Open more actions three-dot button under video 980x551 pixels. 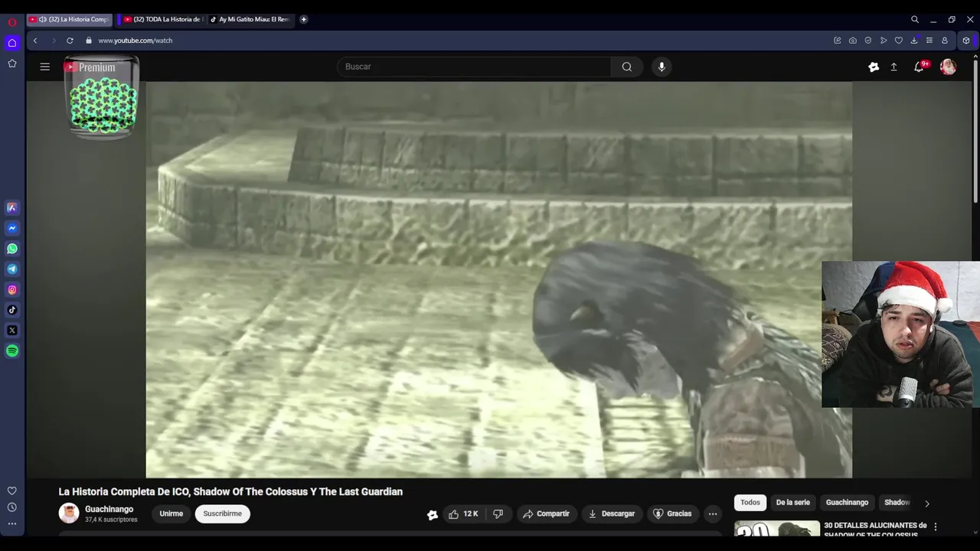713,514
